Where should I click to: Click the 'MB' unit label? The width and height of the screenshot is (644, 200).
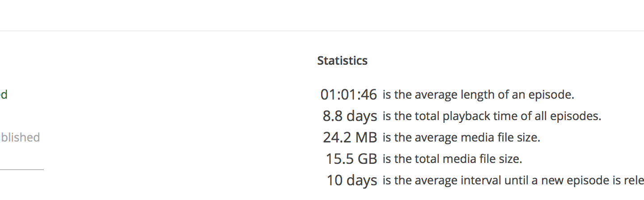(366, 137)
